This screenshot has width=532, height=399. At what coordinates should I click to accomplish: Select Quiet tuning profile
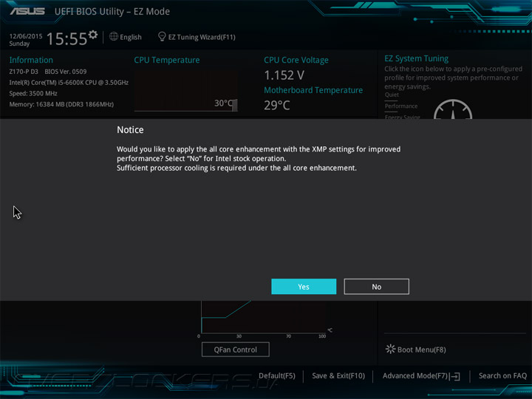[x=392, y=95]
